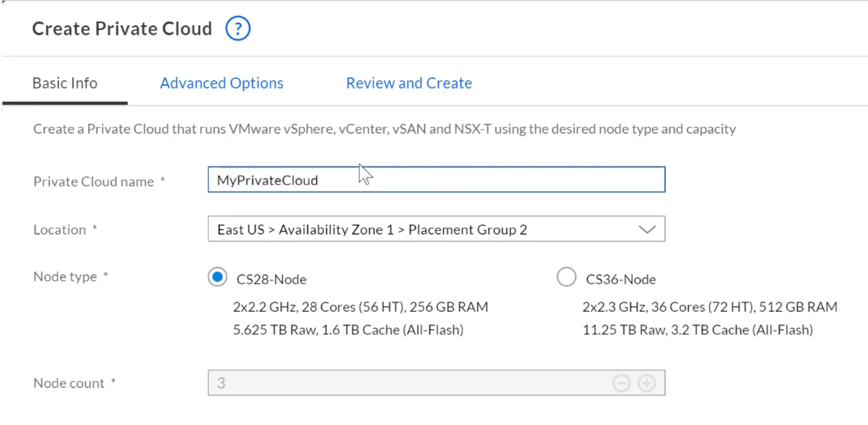Click the CS28-Node option label
The image size is (868, 425).
coord(271,280)
